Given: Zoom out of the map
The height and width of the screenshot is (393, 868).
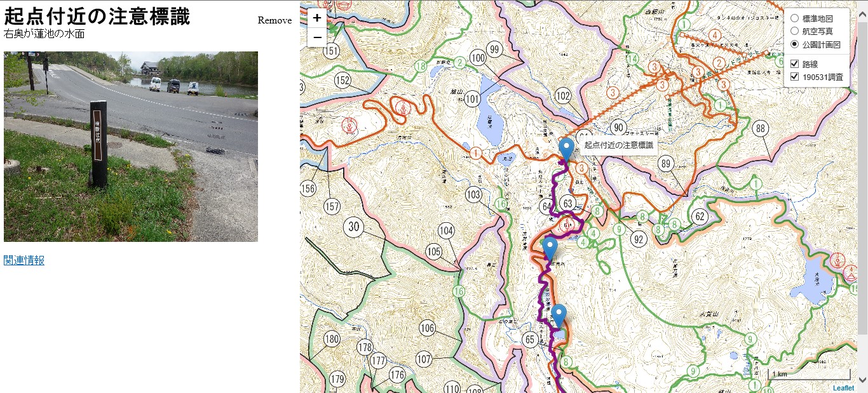Looking at the screenshot, I should [x=317, y=37].
